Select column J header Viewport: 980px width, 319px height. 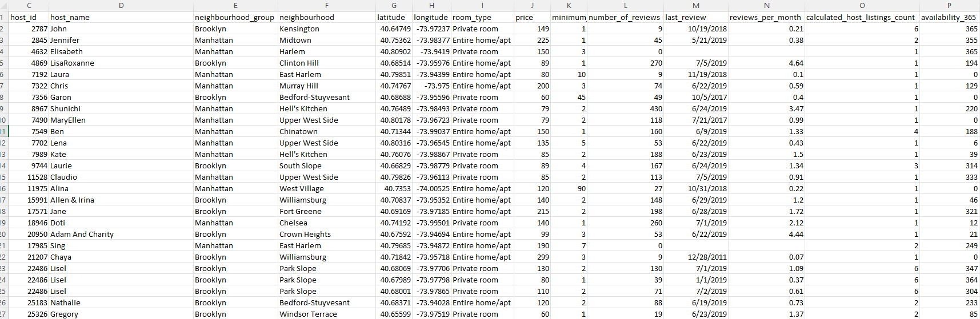[532, 5]
